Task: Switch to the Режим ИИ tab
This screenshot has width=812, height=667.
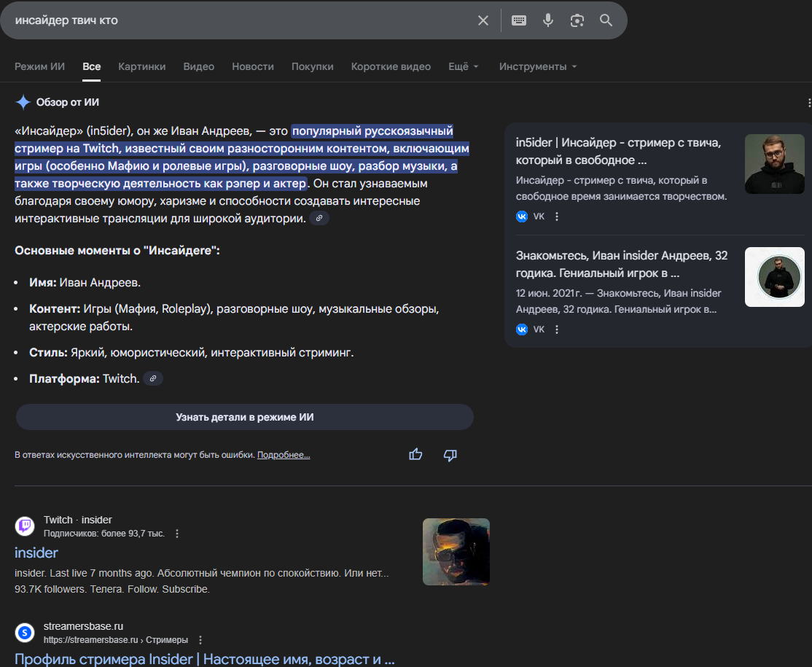Action: pos(39,66)
